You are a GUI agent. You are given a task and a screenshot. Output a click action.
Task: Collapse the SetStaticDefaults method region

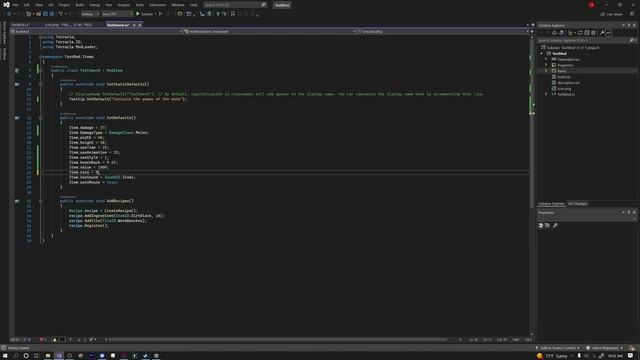click(41, 84)
